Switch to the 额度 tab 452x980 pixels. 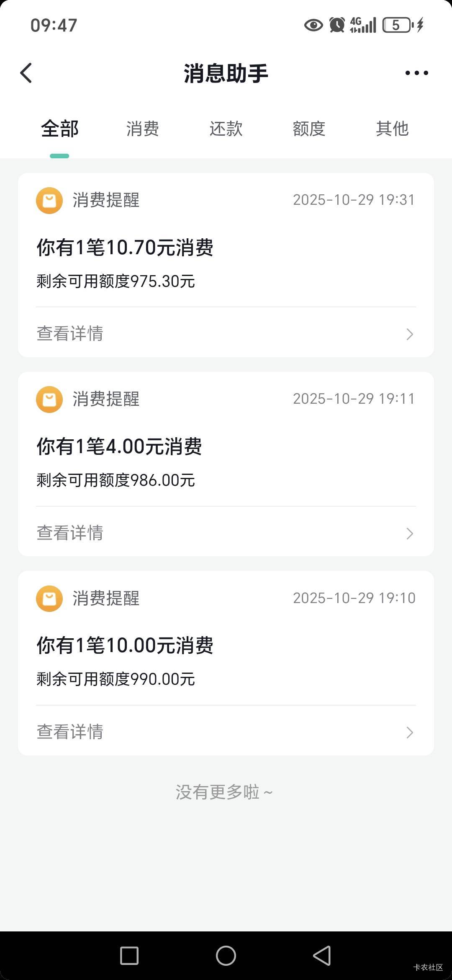(309, 129)
